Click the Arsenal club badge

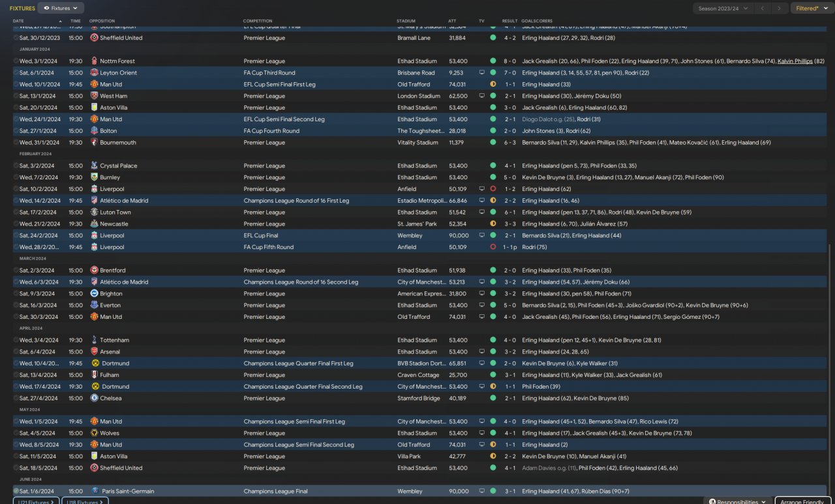pos(95,352)
